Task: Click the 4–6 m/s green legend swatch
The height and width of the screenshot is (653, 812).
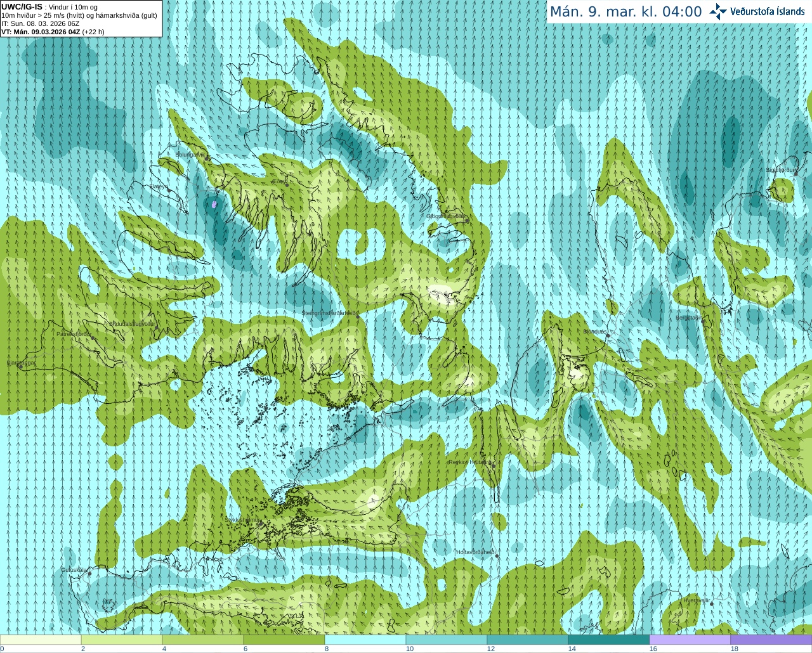Action: pos(203,640)
